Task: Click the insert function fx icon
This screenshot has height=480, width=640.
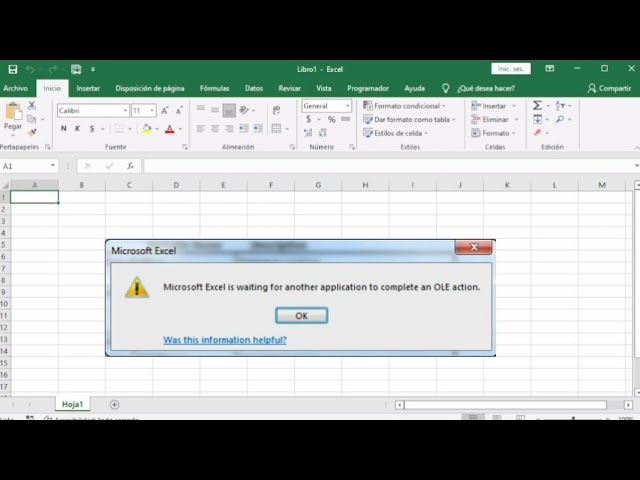Action: 130,166
